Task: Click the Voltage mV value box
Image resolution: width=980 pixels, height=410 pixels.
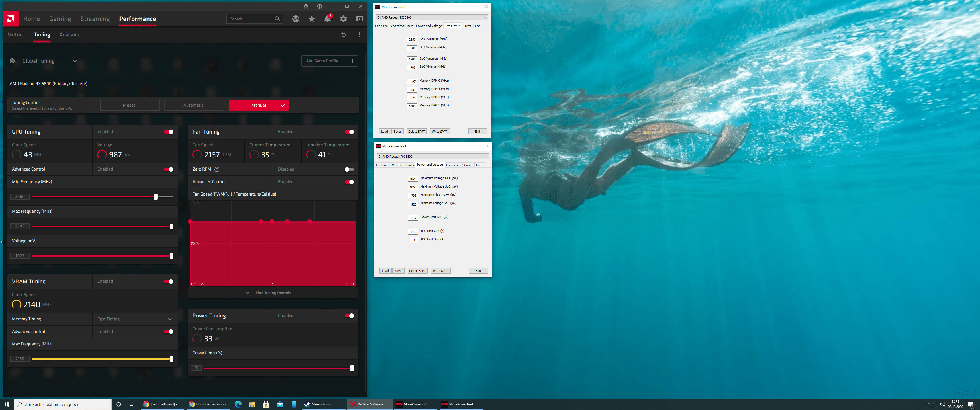Action: (x=20, y=256)
